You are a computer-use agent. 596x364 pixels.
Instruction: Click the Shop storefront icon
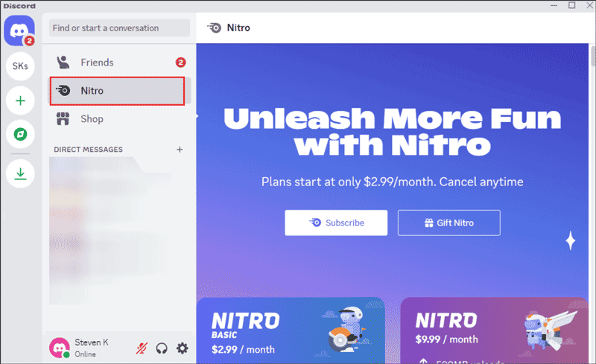click(x=63, y=119)
